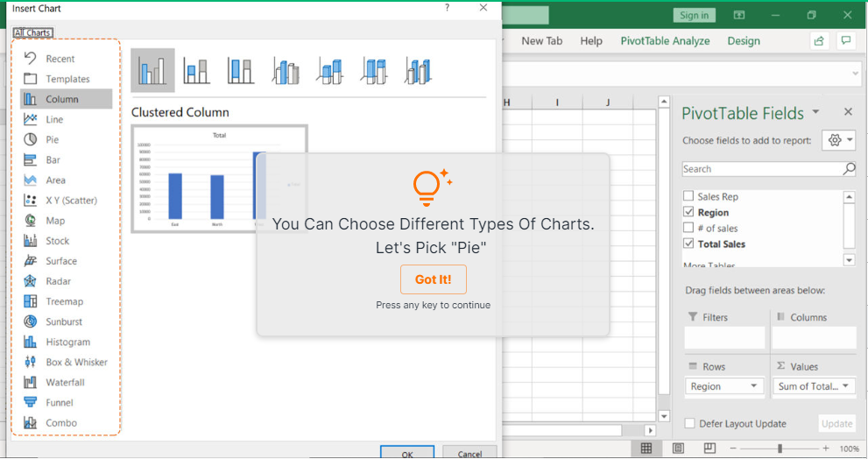Screen dimensions: 868x459
Task: Open Insert Chart dialog help question mark
Action: click(448, 8)
